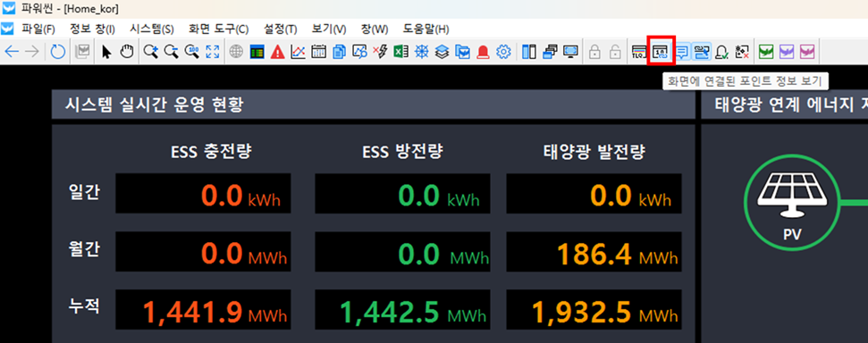Open the green table list icon
The width and height of the screenshot is (868, 343).
(x=257, y=52)
